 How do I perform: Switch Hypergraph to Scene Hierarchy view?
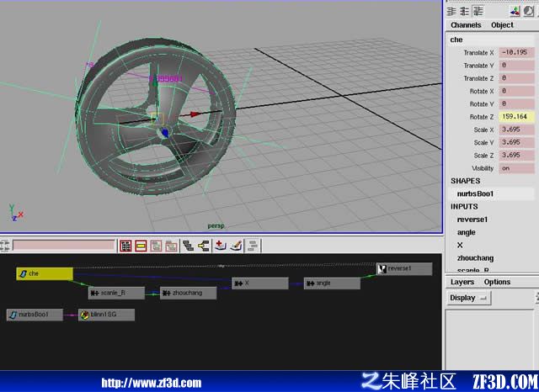pos(188,246)
